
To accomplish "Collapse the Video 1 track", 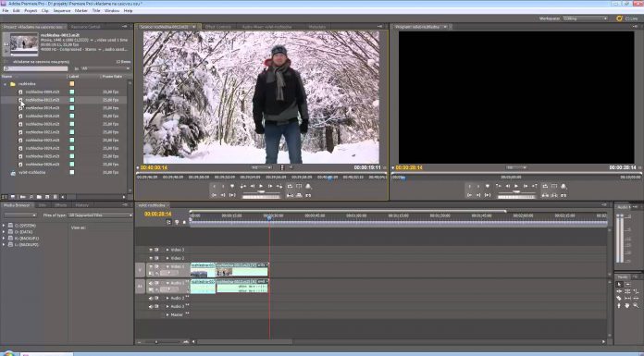I will (167, 267).
